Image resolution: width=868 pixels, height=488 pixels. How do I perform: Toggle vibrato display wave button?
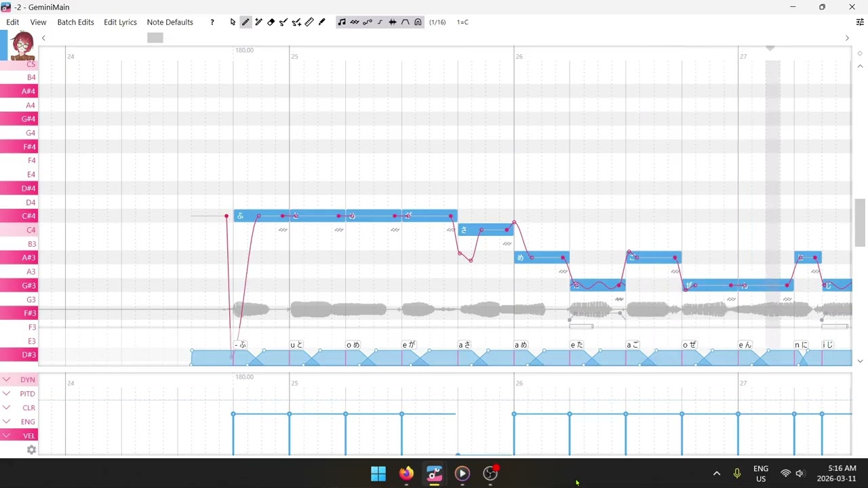[x=355, y=22]
